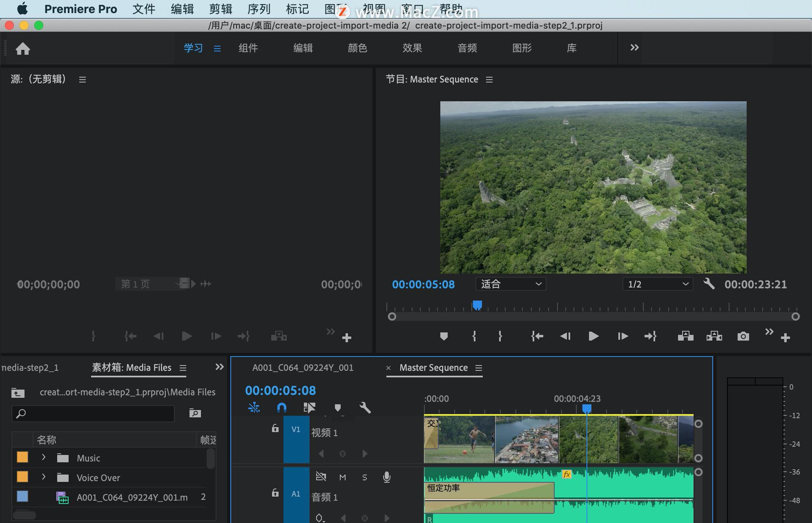Open the 适合 zoom level dropdown
The image size is (812, 523).
511,284
